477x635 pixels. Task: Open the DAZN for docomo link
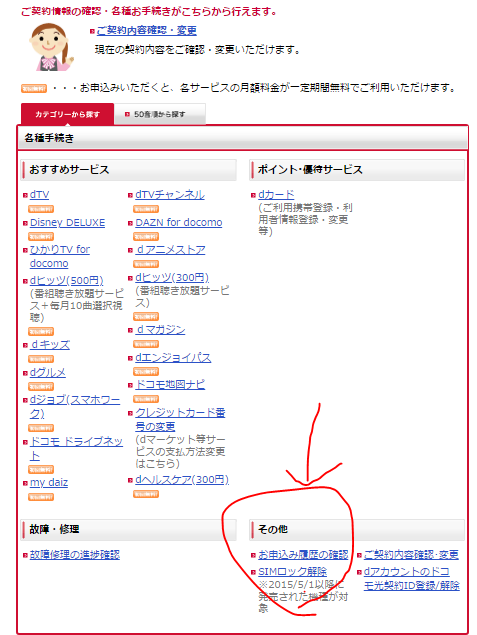179,223
